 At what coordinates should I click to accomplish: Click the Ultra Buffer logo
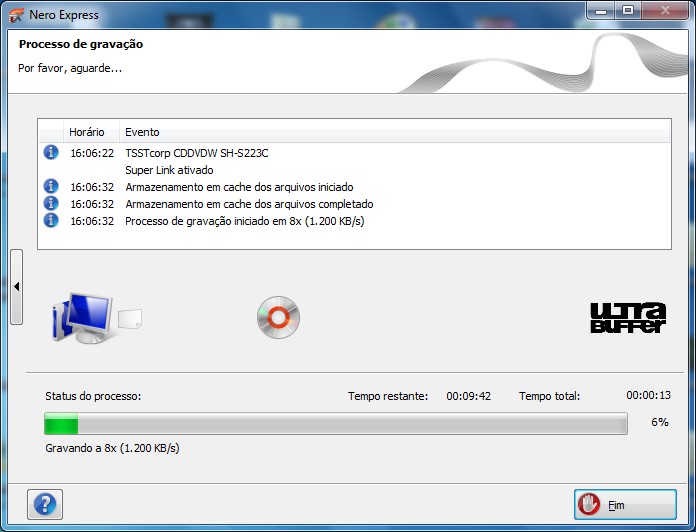click(x=627, y=317)
